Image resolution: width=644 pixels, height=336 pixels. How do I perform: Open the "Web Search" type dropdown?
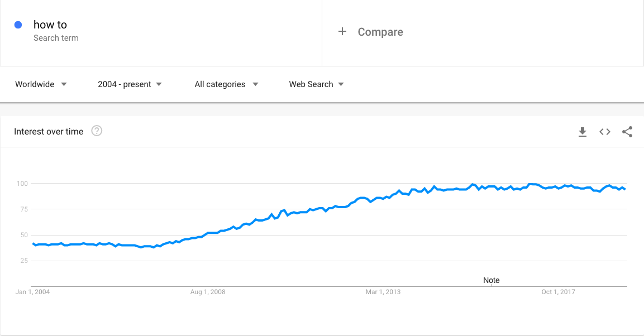[x=316, y=84]
